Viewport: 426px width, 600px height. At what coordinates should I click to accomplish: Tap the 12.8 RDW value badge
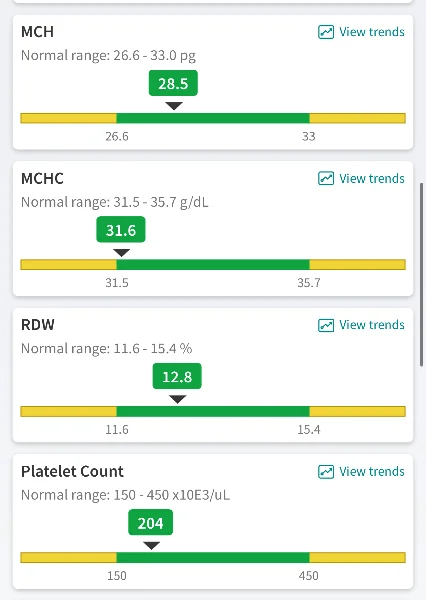coord(177,376)
